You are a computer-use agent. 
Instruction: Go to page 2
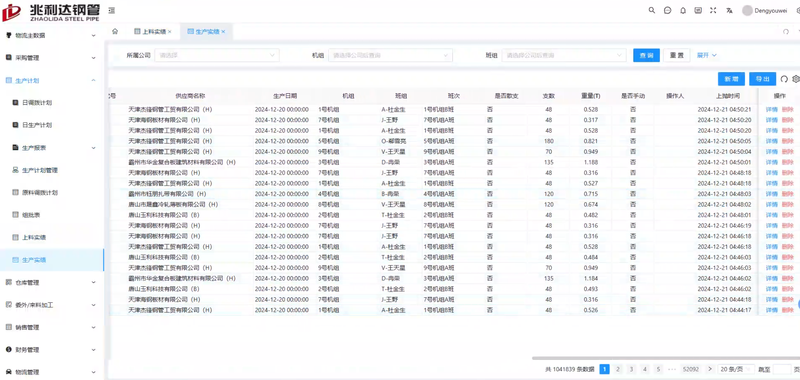pos(618,369)
